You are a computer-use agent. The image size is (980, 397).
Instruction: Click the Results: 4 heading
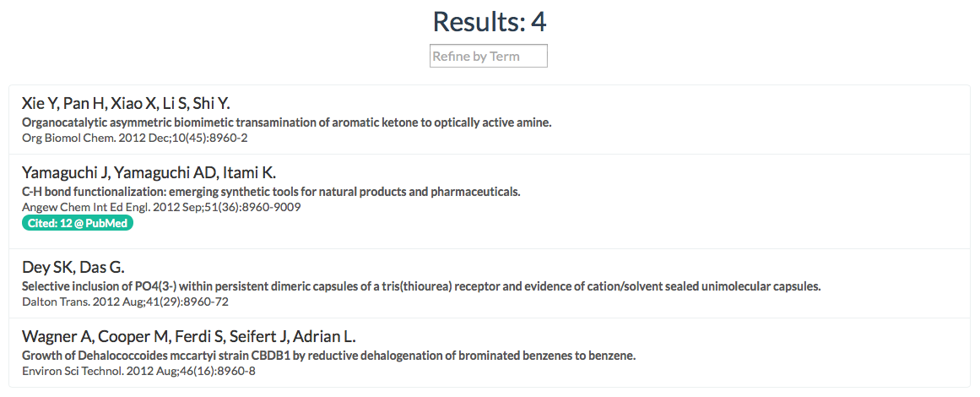point(490,22)
